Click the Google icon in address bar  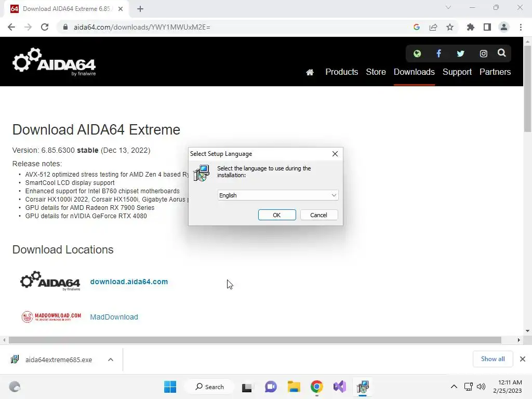tap(417, 27)
